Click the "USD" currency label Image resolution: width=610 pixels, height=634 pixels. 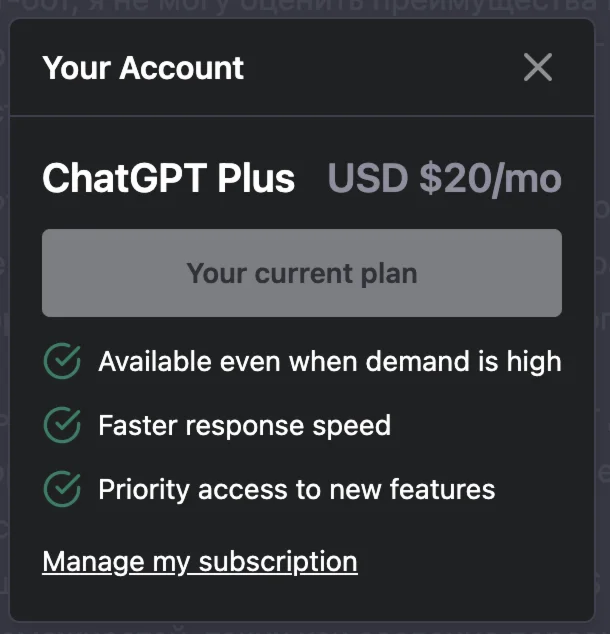[367, 179]
